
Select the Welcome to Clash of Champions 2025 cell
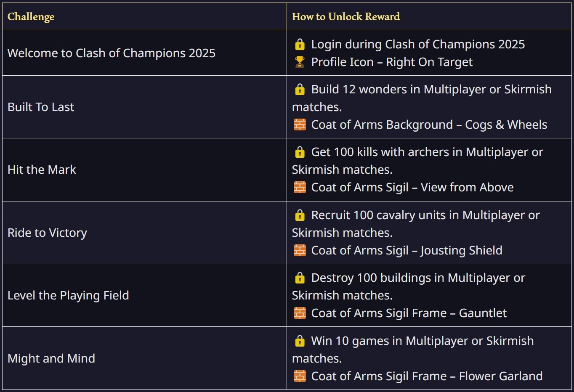(112, 53)
